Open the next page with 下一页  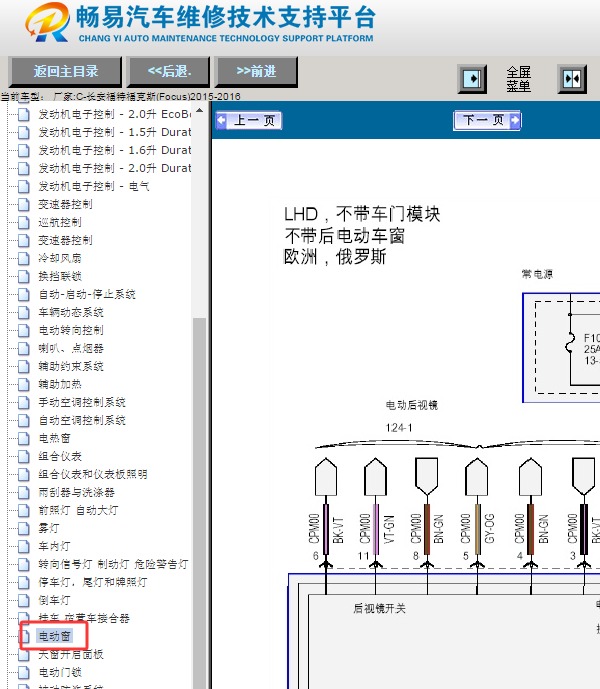tap(487, 120)
